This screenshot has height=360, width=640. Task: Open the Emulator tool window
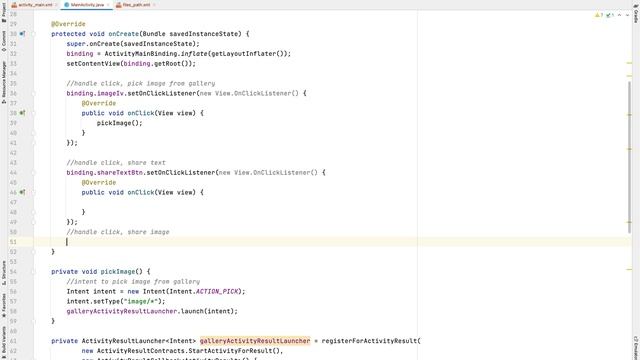(636, 347)
